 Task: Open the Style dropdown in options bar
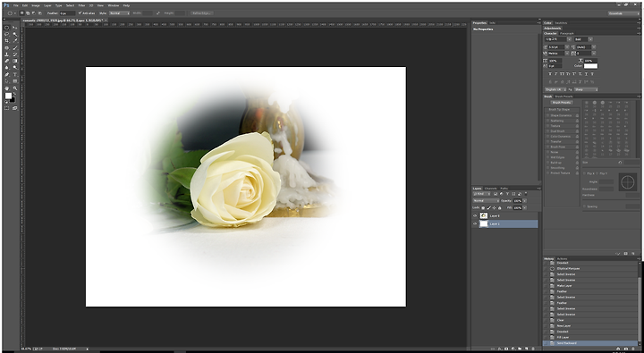pos(119,13)
